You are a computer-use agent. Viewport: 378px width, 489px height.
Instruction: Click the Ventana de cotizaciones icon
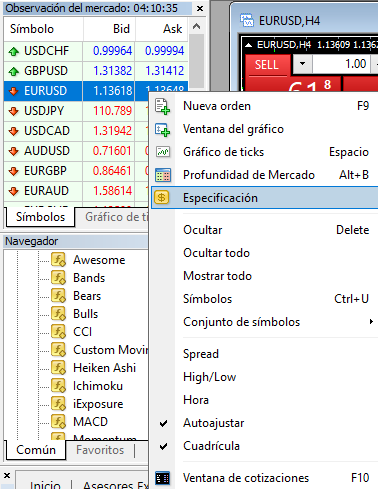pyautogui.click(x=163, y=478)
